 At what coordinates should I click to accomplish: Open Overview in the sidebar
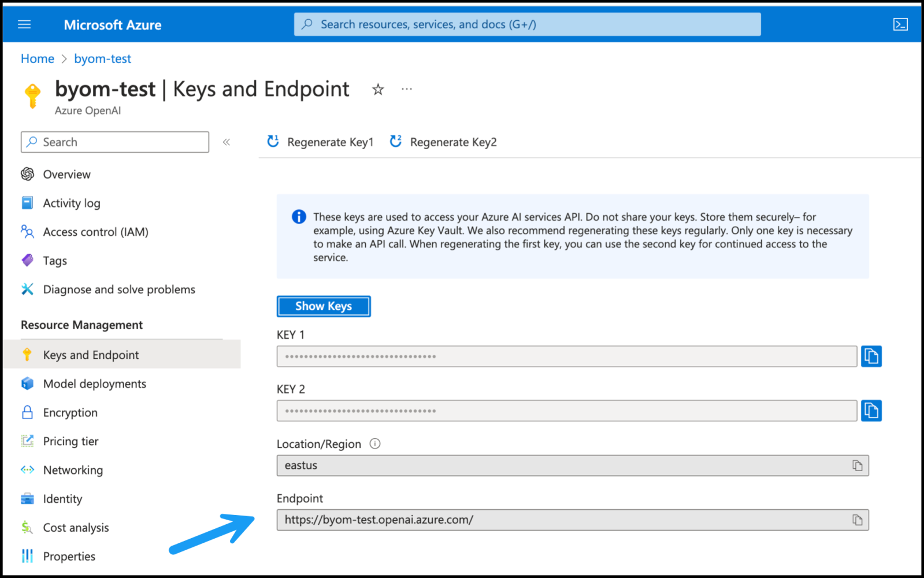click(67, 175)
